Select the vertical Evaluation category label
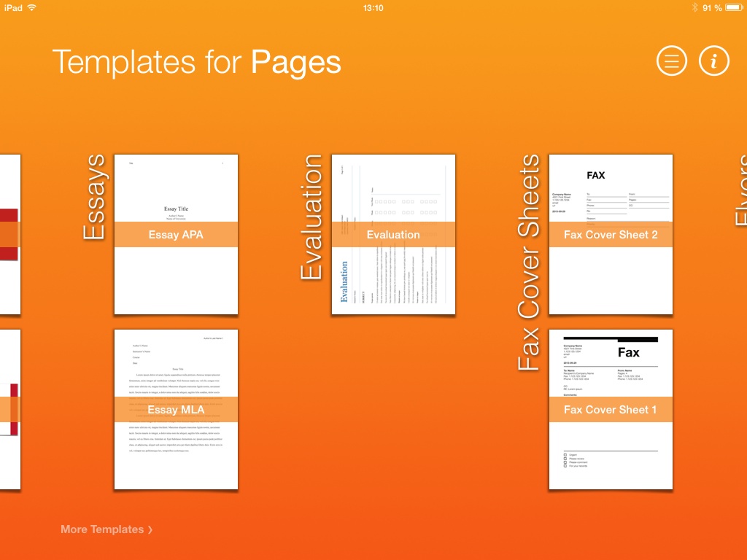 (x=311, y=217)
